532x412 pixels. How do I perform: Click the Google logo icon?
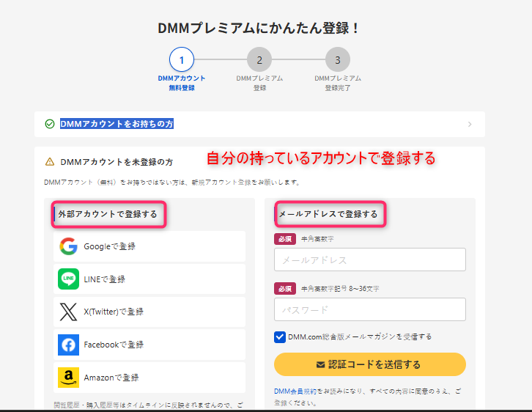coord(69,246)
